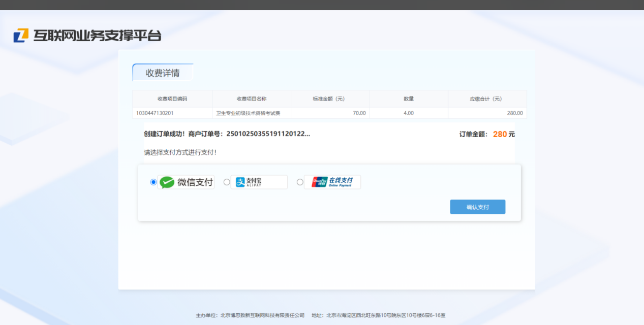Screen dimensions: 644x325
Task: Click the WeChat Pay logo
Action: (186, 182)
